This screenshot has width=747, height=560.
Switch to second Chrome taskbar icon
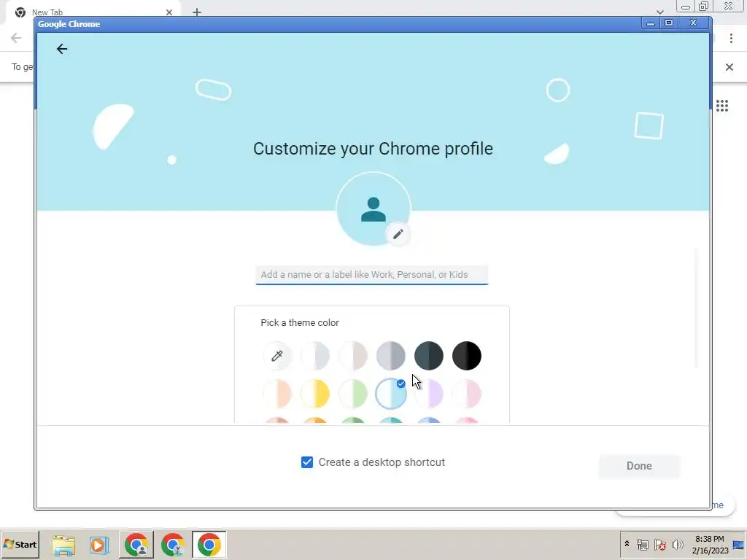[x=172, y=545]
